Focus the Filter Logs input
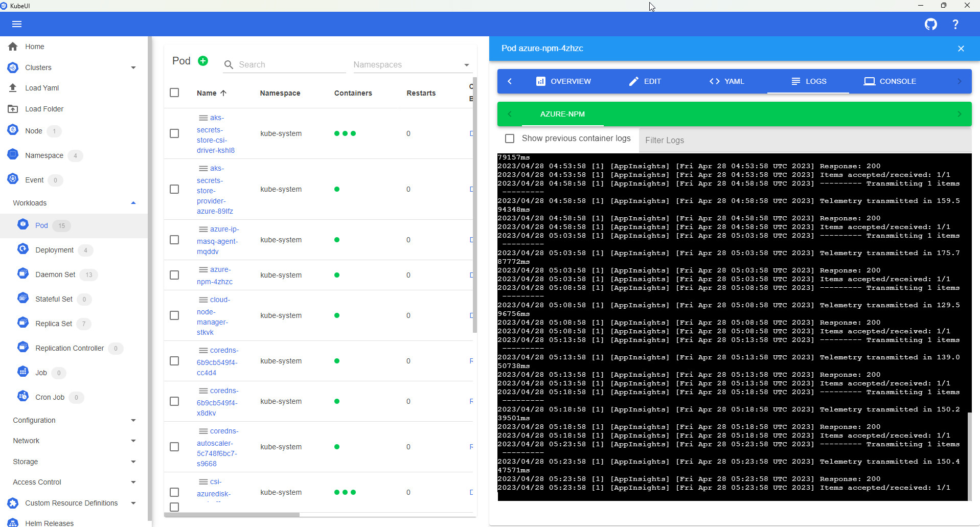This screenshot has width=980, height=527. (x=805, y=140)
